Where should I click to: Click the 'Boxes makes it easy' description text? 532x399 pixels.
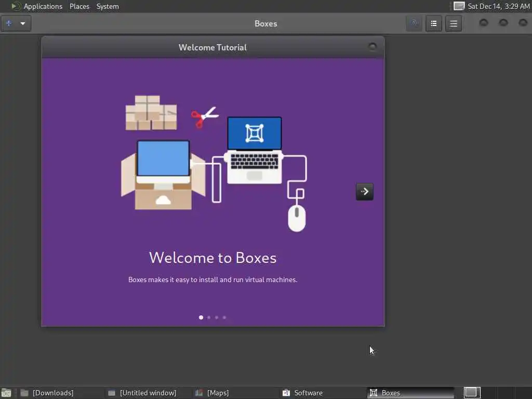tap(212, 280)
